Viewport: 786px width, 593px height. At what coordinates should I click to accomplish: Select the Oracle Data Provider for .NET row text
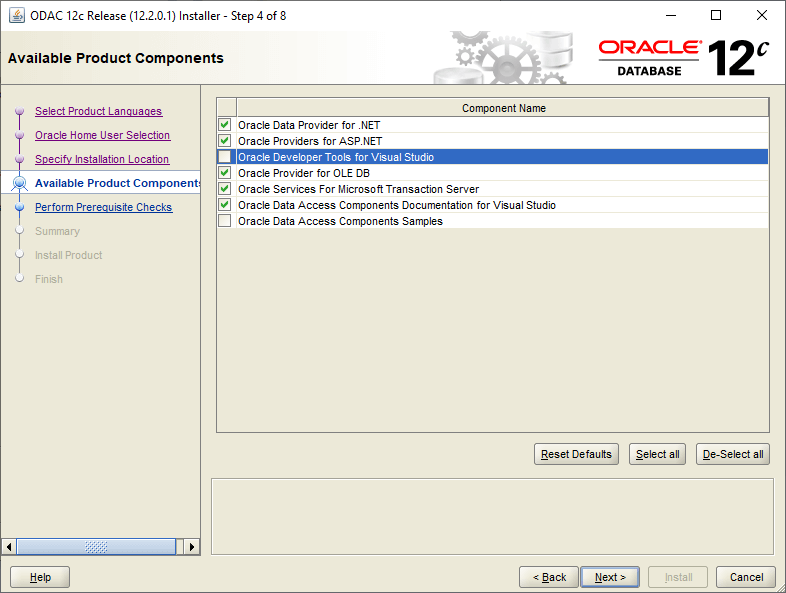(309, 125)
